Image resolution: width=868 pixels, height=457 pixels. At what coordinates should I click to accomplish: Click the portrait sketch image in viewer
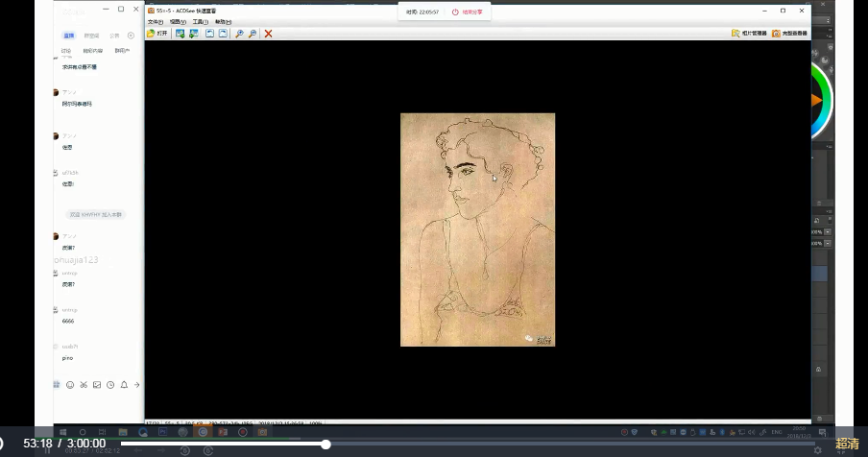point(478,229)
